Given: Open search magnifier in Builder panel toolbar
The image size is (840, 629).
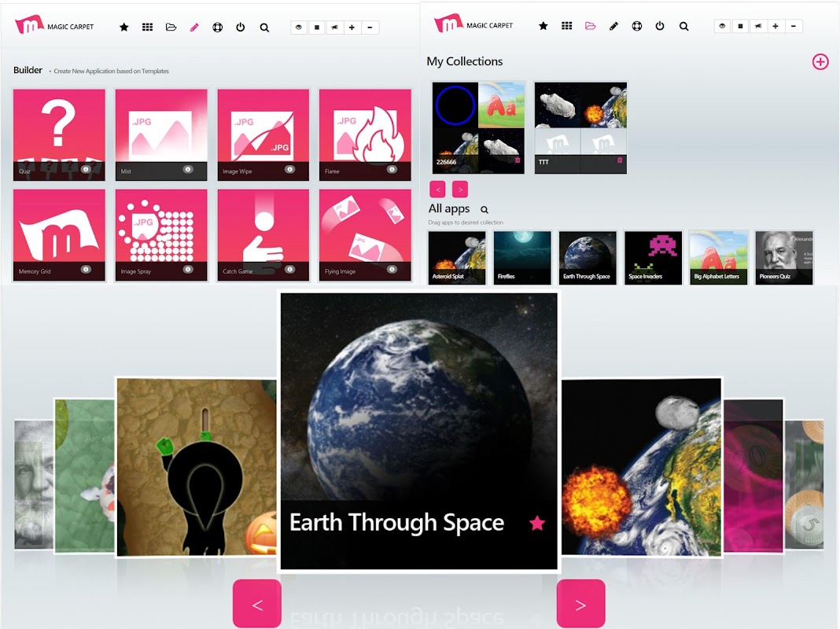Looking at the screenshot, I should tap(264, 28).
